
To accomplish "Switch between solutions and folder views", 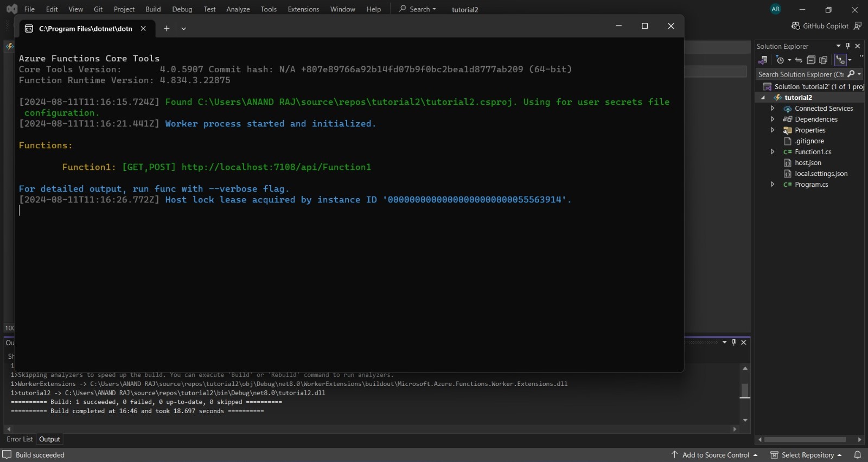I will [x=763, y=60].
